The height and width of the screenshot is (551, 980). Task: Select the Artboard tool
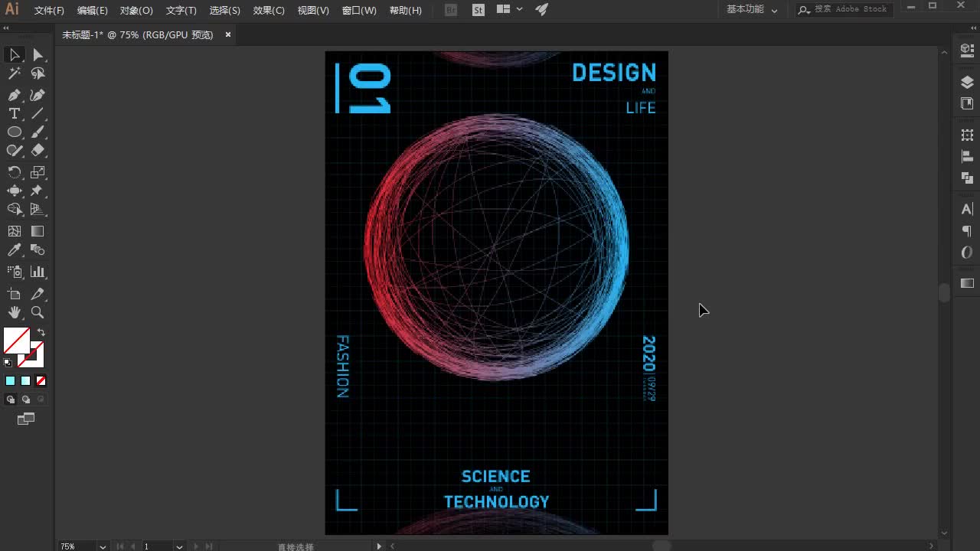[x=15, y=294]
